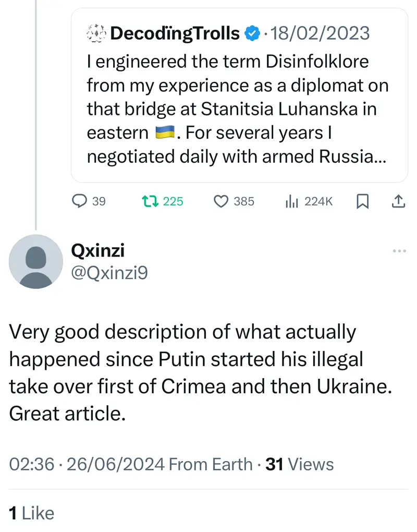The image size is (417, 532).
Task: Click Qxinzi's reply text about Crimea
Action: [x=198, y=373]
